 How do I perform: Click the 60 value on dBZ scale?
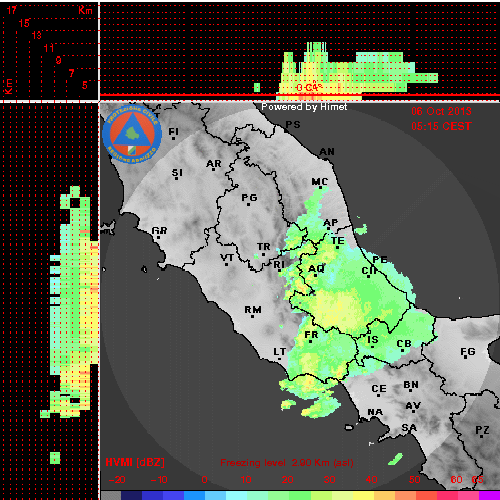(x=456, y=480)
